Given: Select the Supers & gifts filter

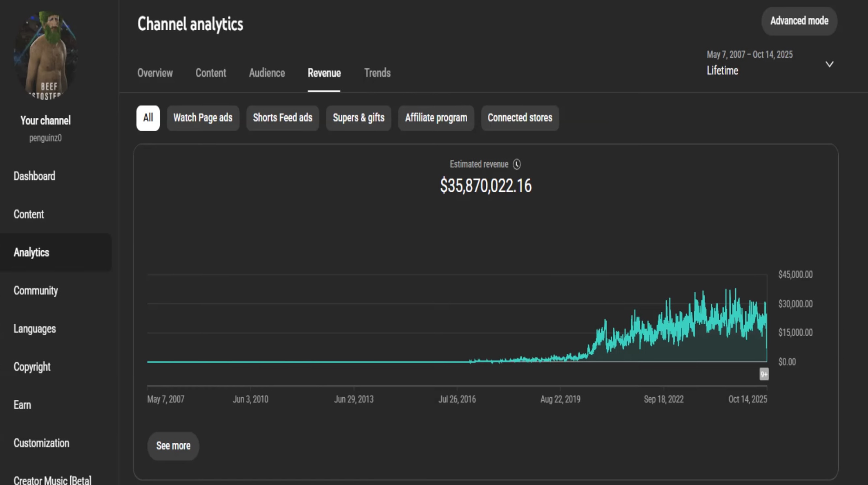Looking at the screenshot, I should [x=359, y=118].
